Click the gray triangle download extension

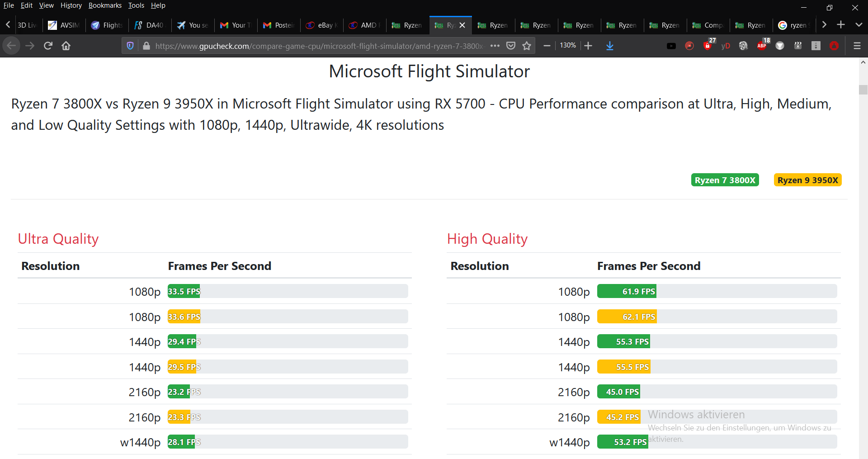coord(780,46)
